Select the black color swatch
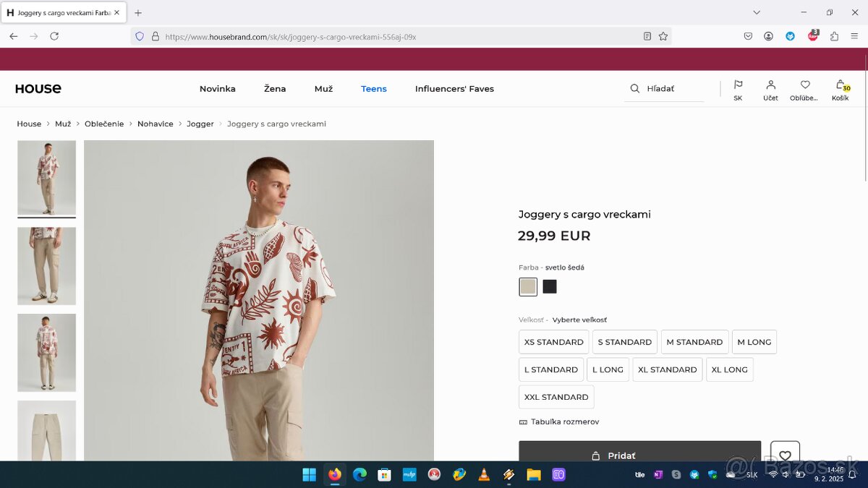Viewport: 868px width, 488px height. (550, 287)
